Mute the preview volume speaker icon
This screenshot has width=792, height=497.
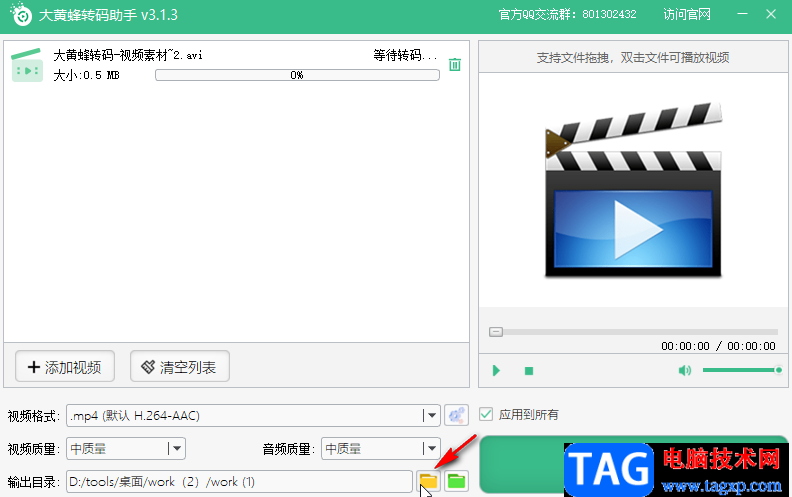(684, 371)
